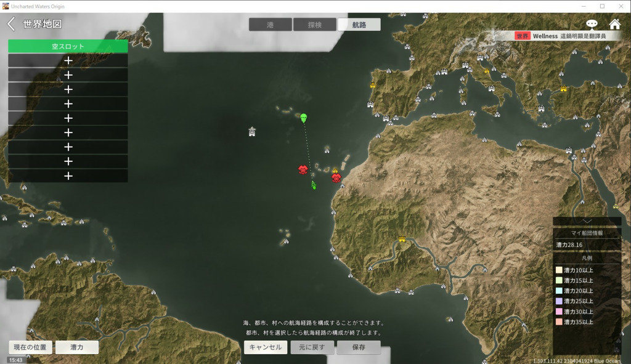Click the Uncharted Waters Origin title bar icon
631x364 pixels.
pyautogui.click(x=6, y=6)
